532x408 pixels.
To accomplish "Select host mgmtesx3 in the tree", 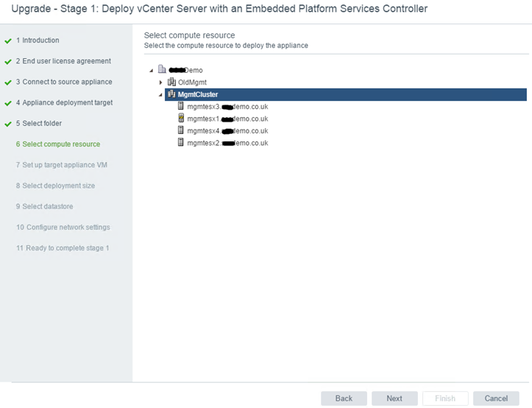I will pos(227,107).
